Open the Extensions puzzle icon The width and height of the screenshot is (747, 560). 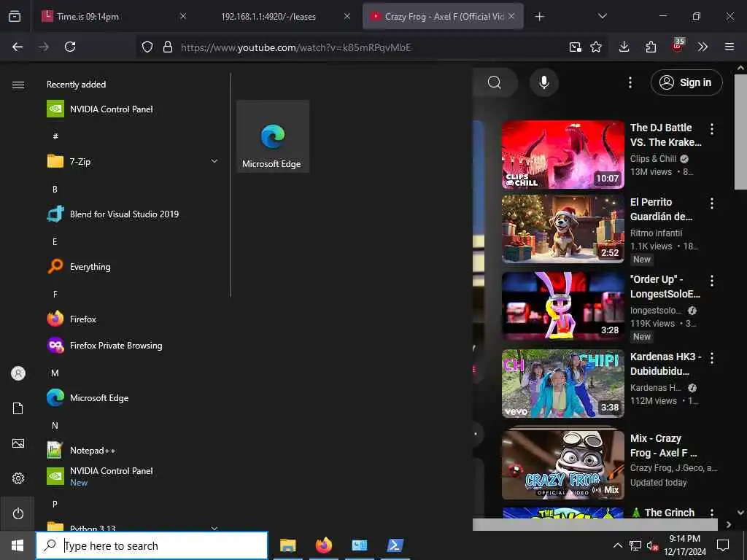(x=651, y=47)
